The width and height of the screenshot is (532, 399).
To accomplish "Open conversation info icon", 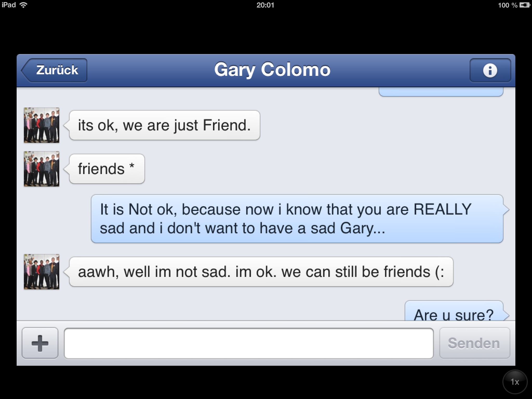I will pos(490,70).
